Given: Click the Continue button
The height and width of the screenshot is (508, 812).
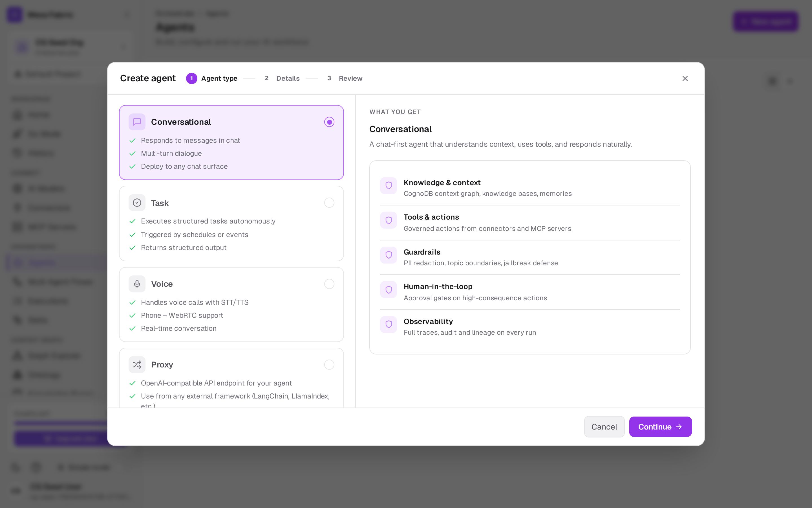Looking at the screenshot, I should [660, 427].
